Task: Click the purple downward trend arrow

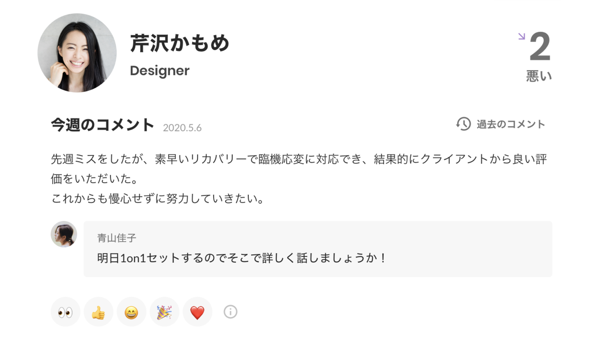Action: pyautogui.click(x=522, y=36)
